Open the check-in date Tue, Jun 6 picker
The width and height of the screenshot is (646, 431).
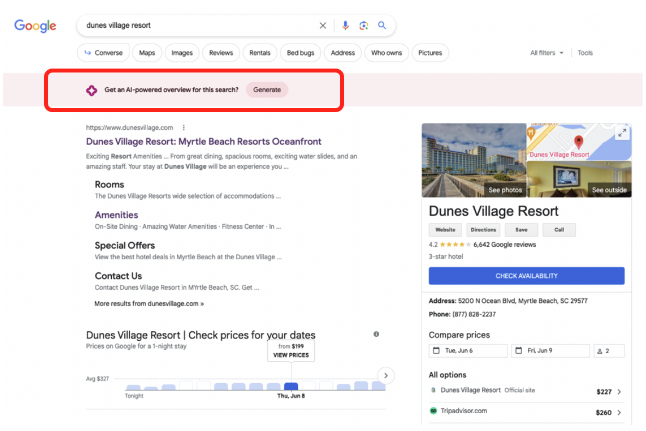click(468, 351)
